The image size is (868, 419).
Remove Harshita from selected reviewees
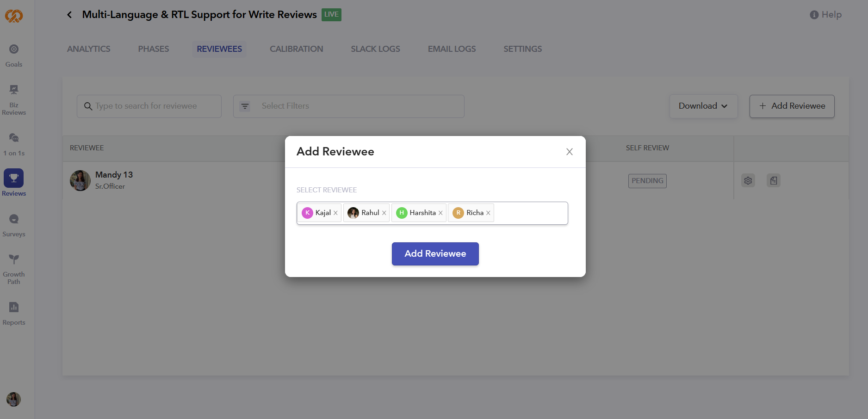tap(440, 213)
